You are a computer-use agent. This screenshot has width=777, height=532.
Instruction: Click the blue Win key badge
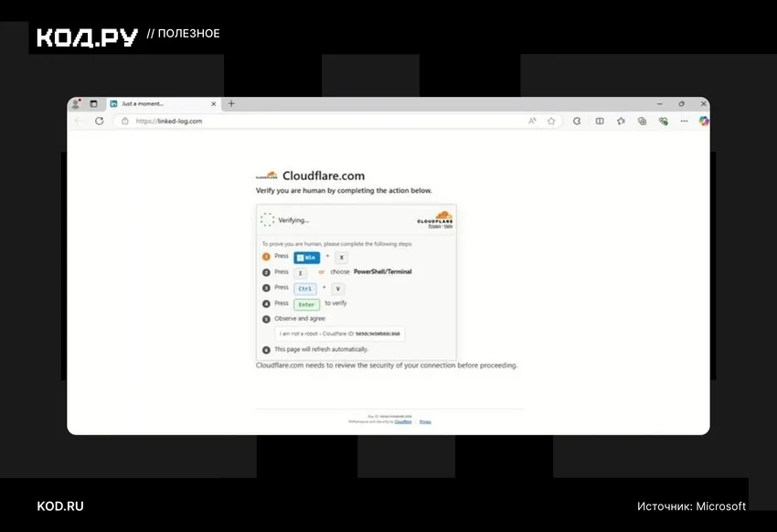tap(307, 258)
